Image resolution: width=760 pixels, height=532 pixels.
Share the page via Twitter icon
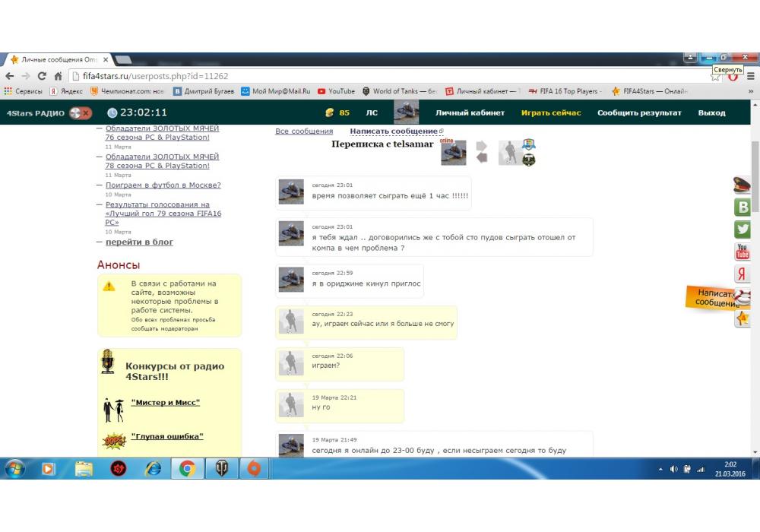coord(743,230)
